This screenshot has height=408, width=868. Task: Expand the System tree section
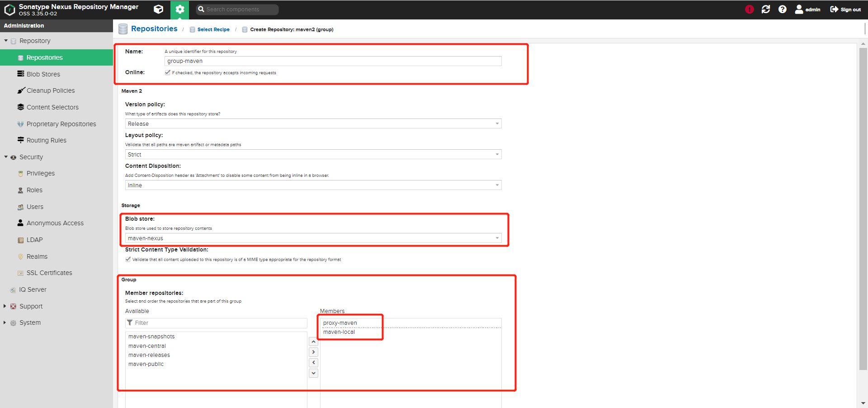(5, 323)
